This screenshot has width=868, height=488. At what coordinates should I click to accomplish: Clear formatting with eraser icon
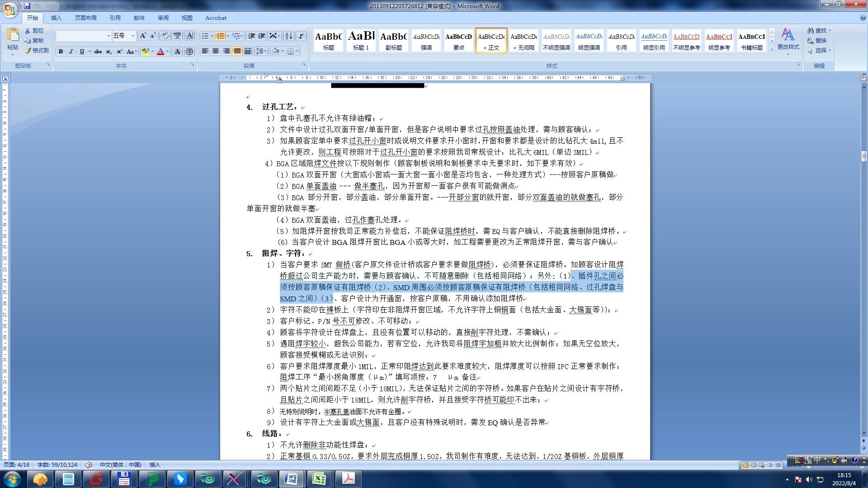click(165, 36)
